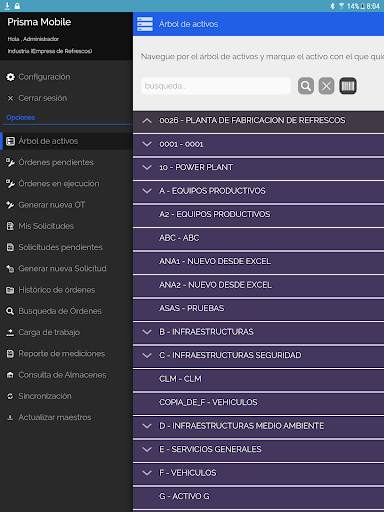The height and width of the screenshot is (512, 384).
Task: Clear the search with the X button
Action: click(326, 86)
